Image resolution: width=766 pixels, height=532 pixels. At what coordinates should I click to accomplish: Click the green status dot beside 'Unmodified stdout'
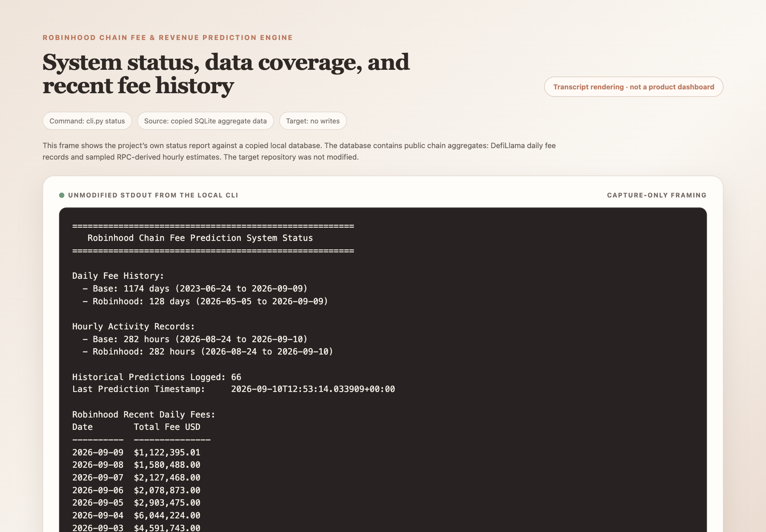[62, 195]
